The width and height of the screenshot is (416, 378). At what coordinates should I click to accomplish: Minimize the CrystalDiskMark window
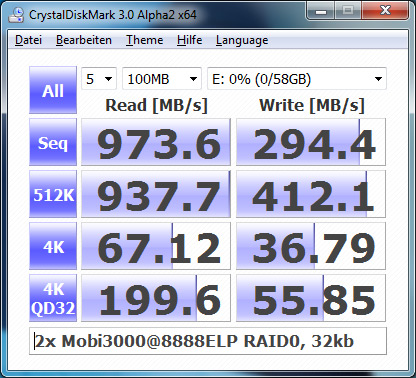click(x=320, y=11)
